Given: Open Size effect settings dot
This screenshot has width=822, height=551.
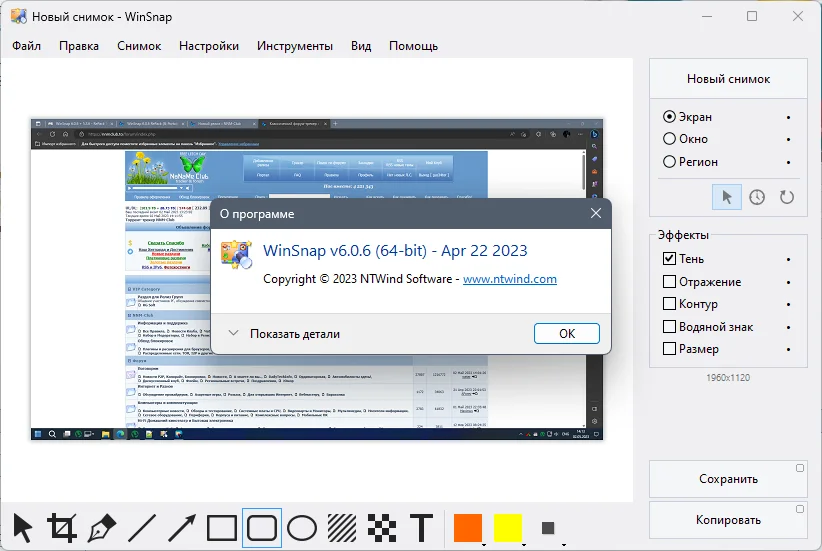Looking at the screenshot, I should click(788, 350).
